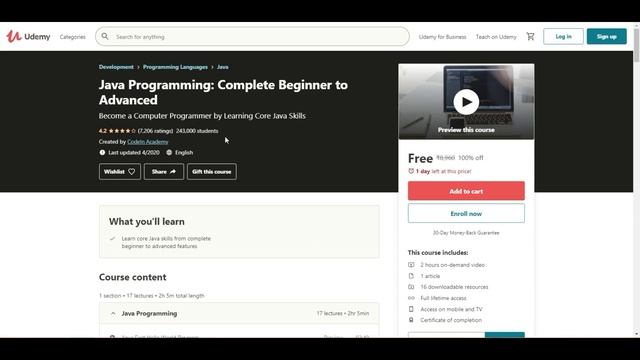Open Udemy for Business link
640x360 pixels.
442,37
